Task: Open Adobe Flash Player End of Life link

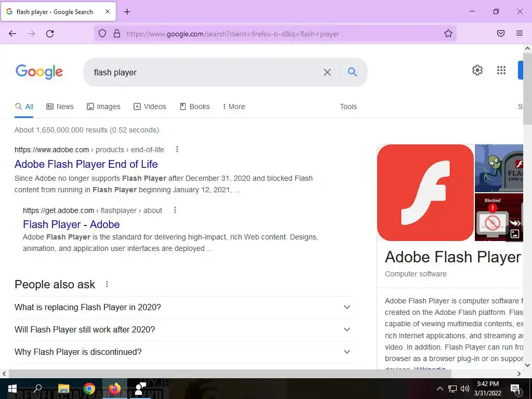Action: coord(86,164)
